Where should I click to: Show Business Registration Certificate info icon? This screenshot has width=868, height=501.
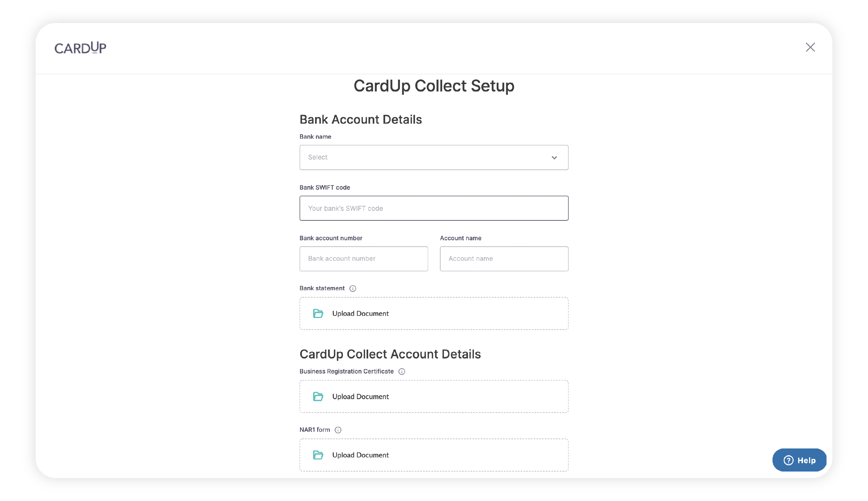click(x=401, y=372)
